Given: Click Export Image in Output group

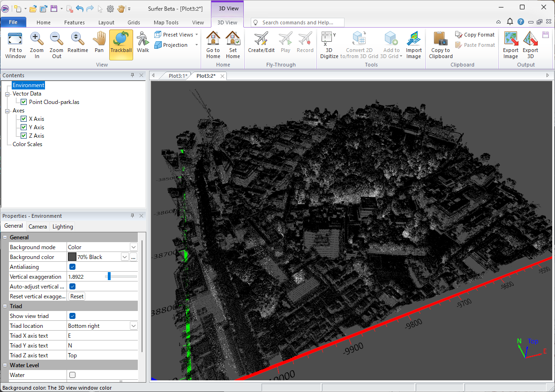Looking at the screenshot, I should coord(510,44).
